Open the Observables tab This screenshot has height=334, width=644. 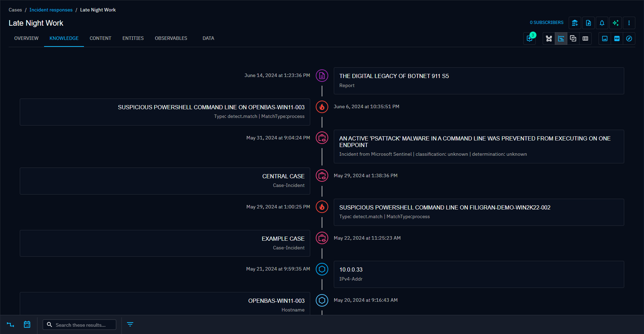171,38
